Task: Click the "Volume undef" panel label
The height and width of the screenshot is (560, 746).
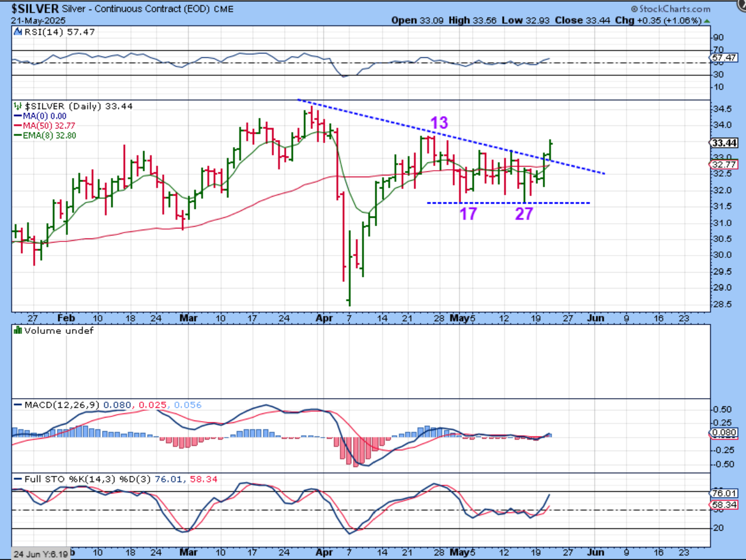Action: pos(54,331)
